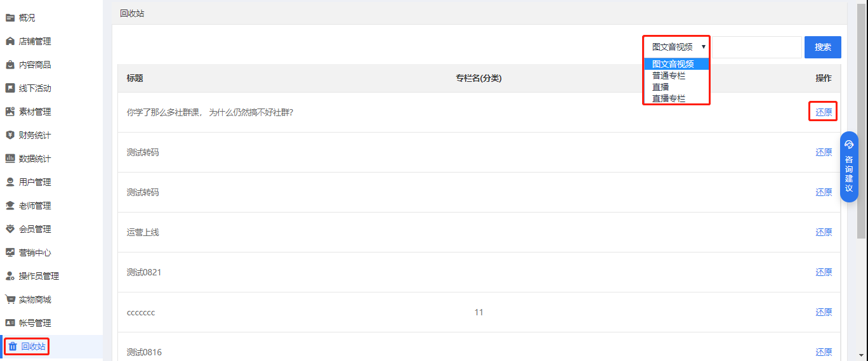The image size is (868, 361).
Task: Choose 普通专栏 from the dropdown list
Action: (x=669, y=75)
